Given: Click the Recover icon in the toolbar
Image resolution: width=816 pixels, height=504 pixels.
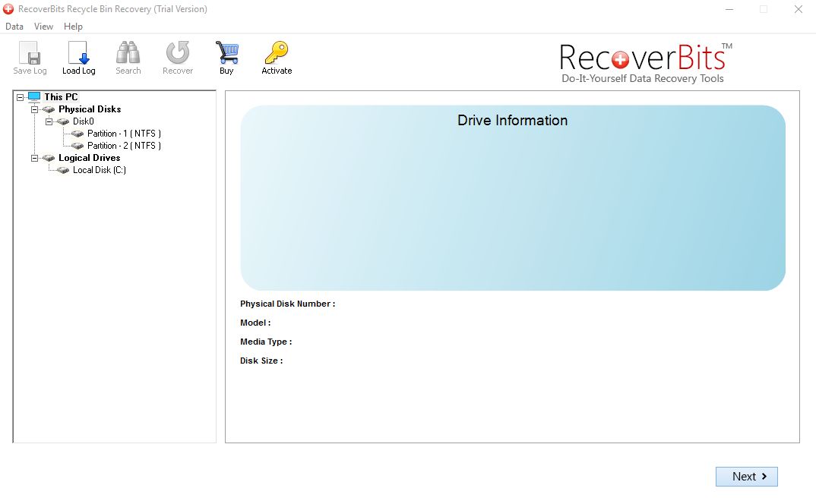Looking at the screenshot, I should click(177, 53).
